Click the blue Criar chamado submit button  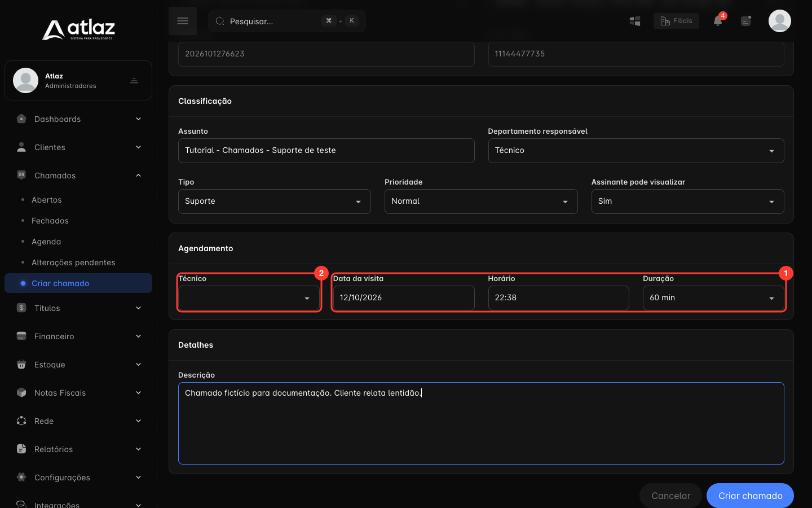(750, 496)
